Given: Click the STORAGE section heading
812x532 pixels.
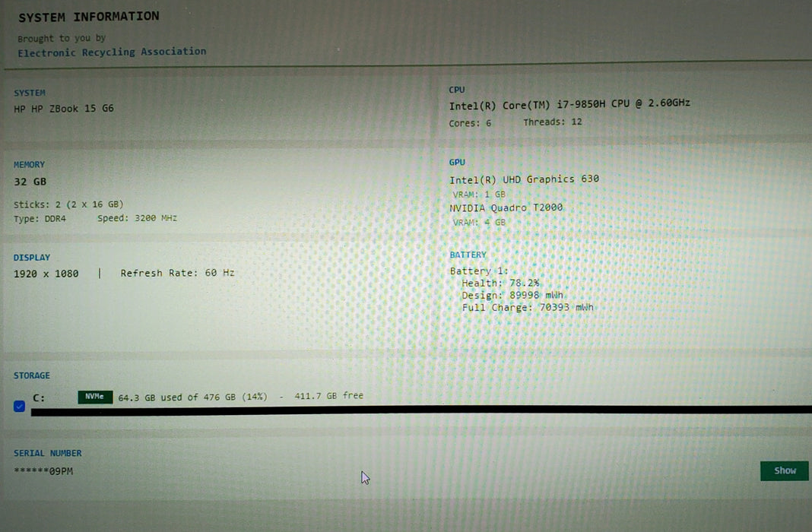Looking at the screenshot, I should pos(32,375).
